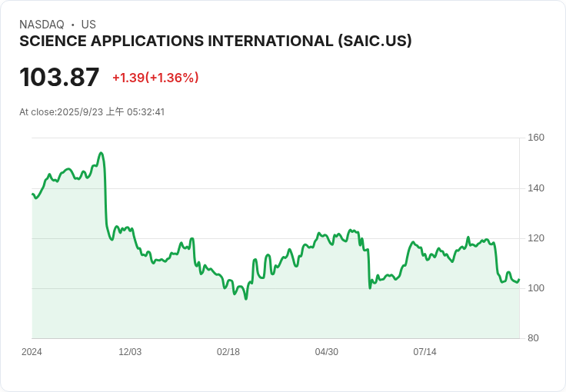Click the final data point at the chart's right end

click(519, 280)
